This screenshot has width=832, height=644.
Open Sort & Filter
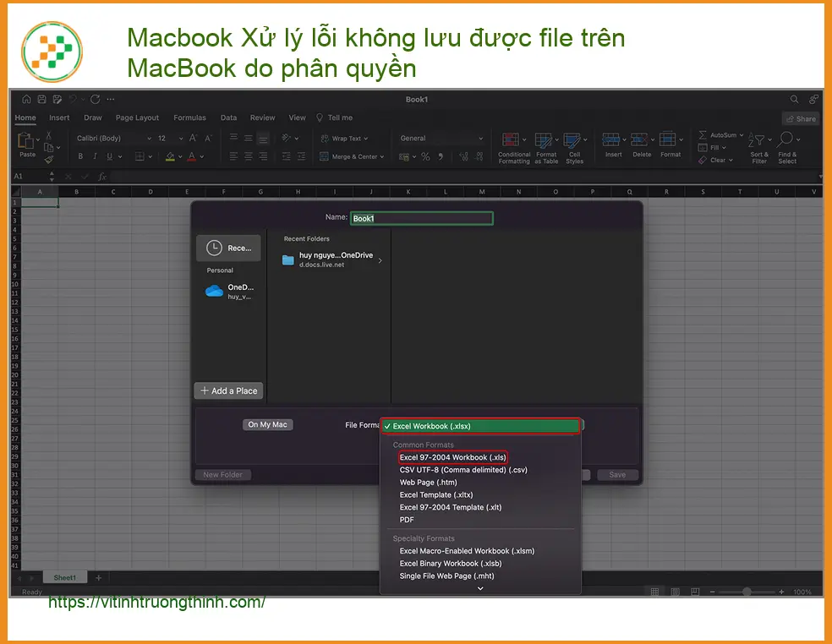[758, 148]
